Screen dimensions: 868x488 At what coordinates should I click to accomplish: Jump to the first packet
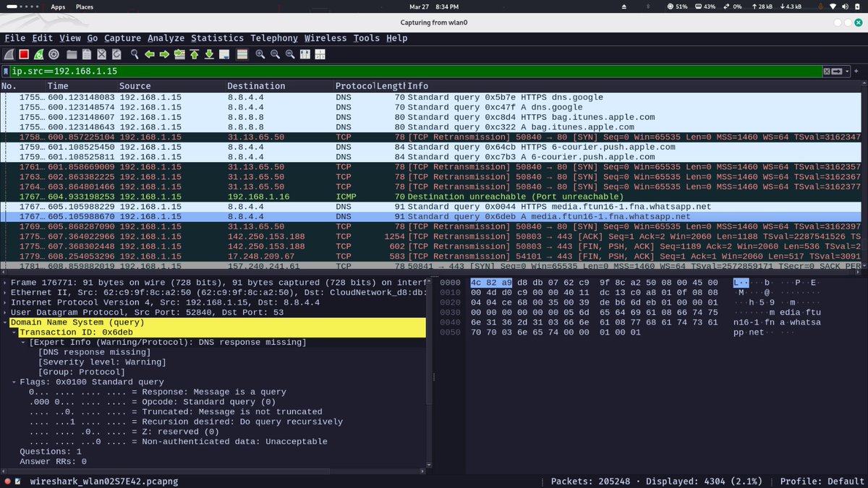(195, 54)
